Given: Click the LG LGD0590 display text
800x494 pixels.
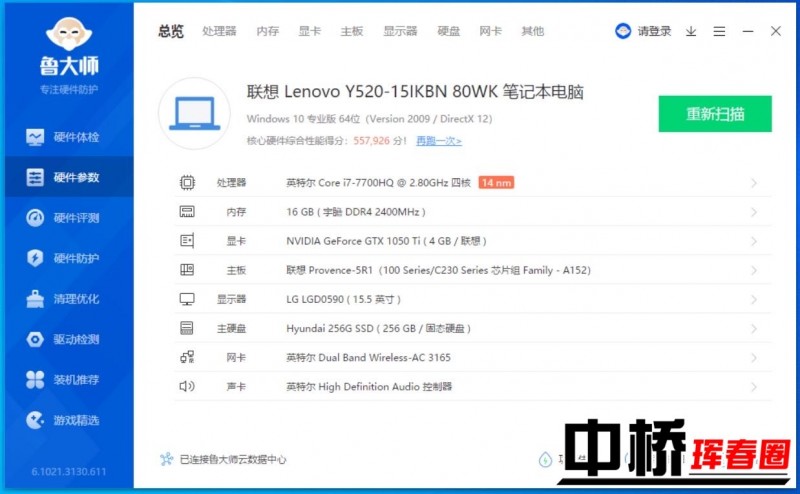Looking at the screenshot, I should [343, 299].
